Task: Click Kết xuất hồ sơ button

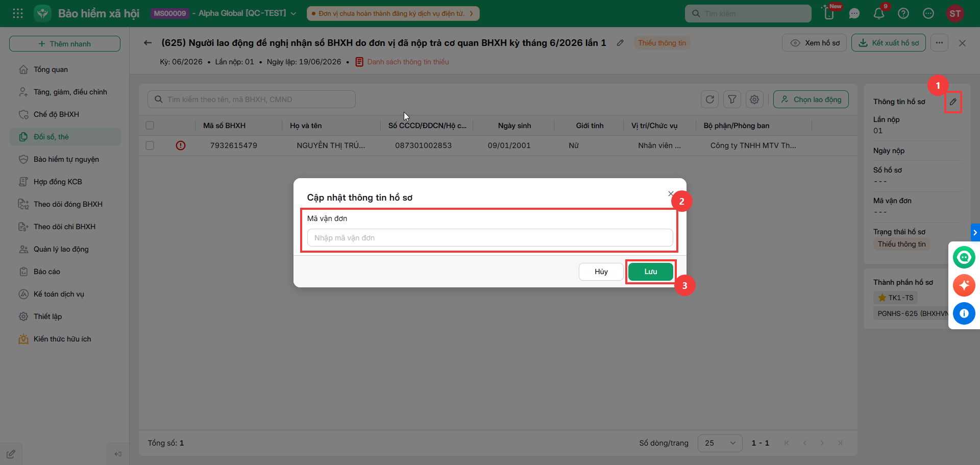Action: tap(889, 43)
